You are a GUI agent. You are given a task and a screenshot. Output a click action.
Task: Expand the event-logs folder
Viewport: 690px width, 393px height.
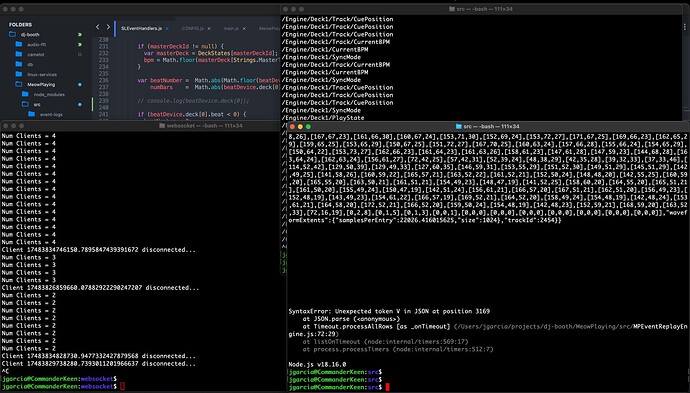pyautogui.click(x=32, y=114)
